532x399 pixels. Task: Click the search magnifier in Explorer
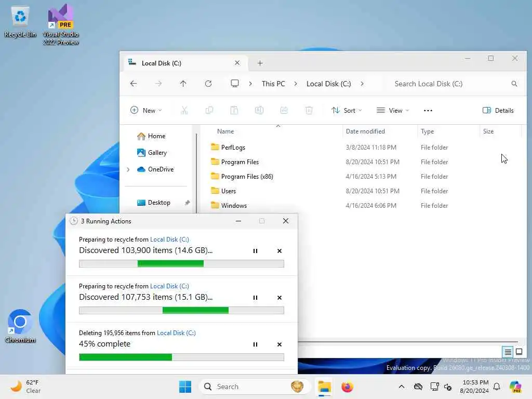point(514,84)
